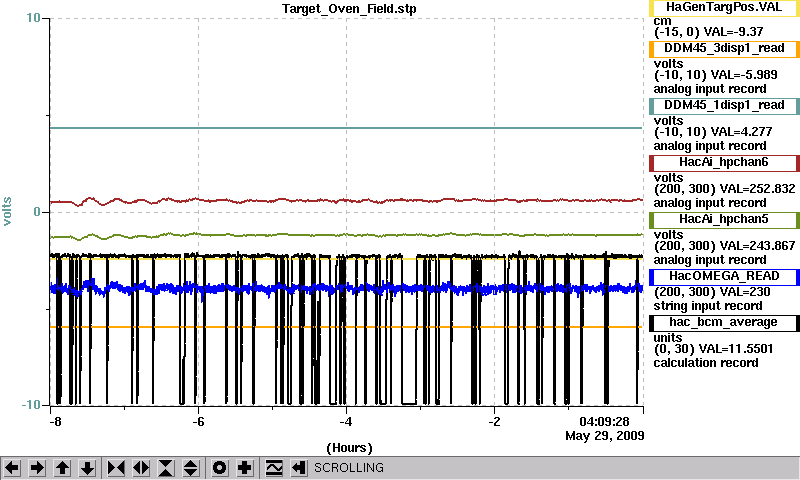Select the DDM45_3disp1_read curve legend

coord(724,48)
